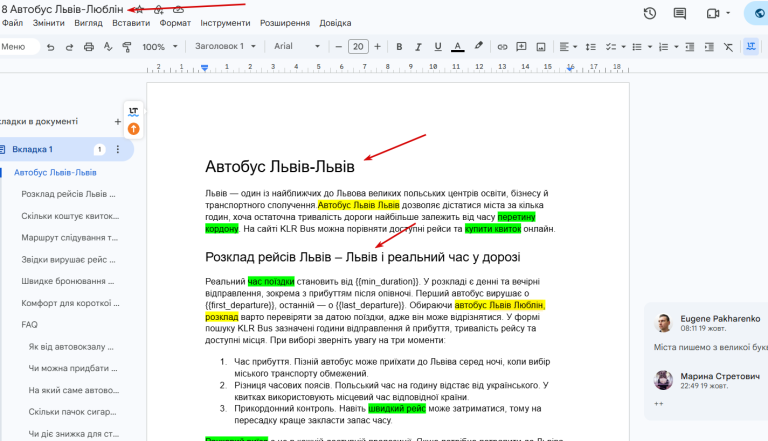Go to Як від автовокзалу outline item

point(71,346)
